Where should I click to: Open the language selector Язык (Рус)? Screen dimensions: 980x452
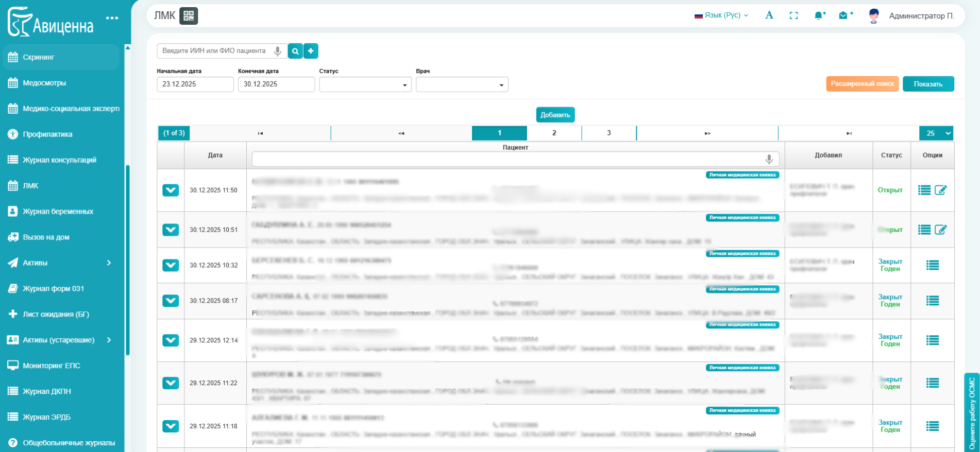click(721, 15)
